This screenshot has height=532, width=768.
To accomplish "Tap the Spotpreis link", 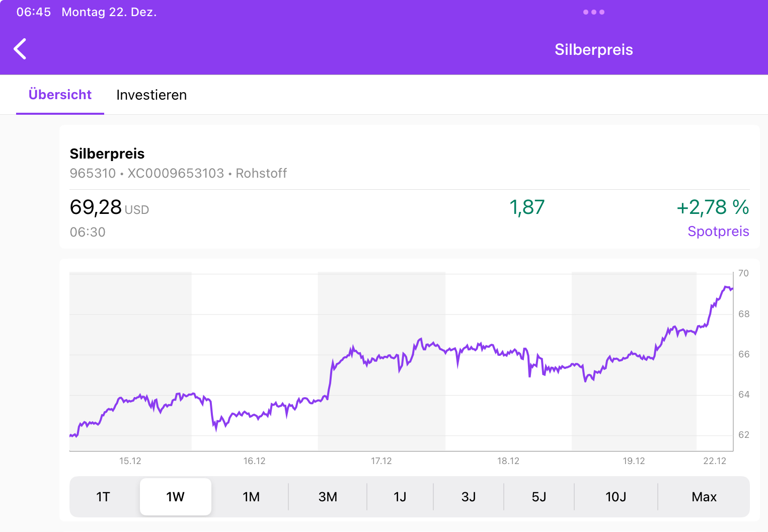I will click(x=718, y=232).
